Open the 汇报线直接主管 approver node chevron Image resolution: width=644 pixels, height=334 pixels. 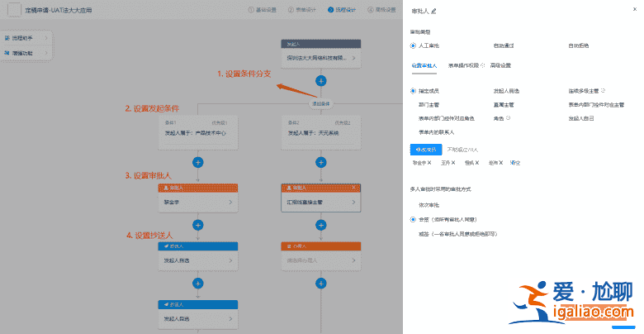353,202
